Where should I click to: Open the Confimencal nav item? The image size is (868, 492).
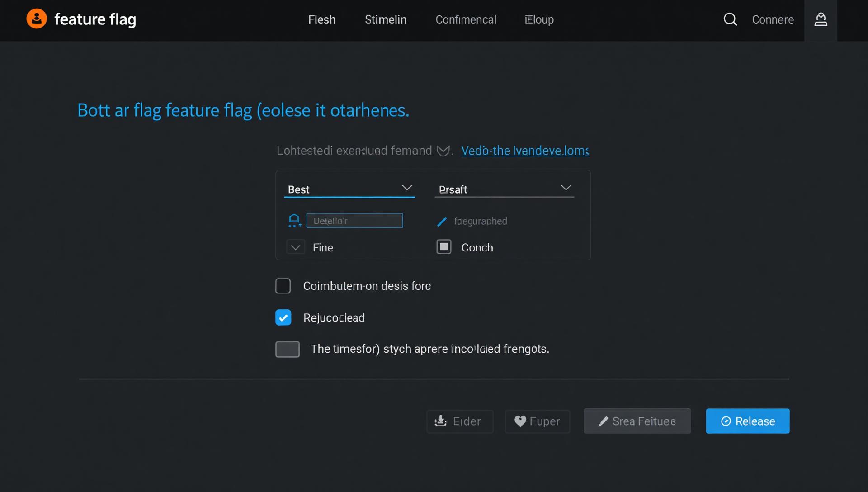pyautogui.click(x=466, y=20)
